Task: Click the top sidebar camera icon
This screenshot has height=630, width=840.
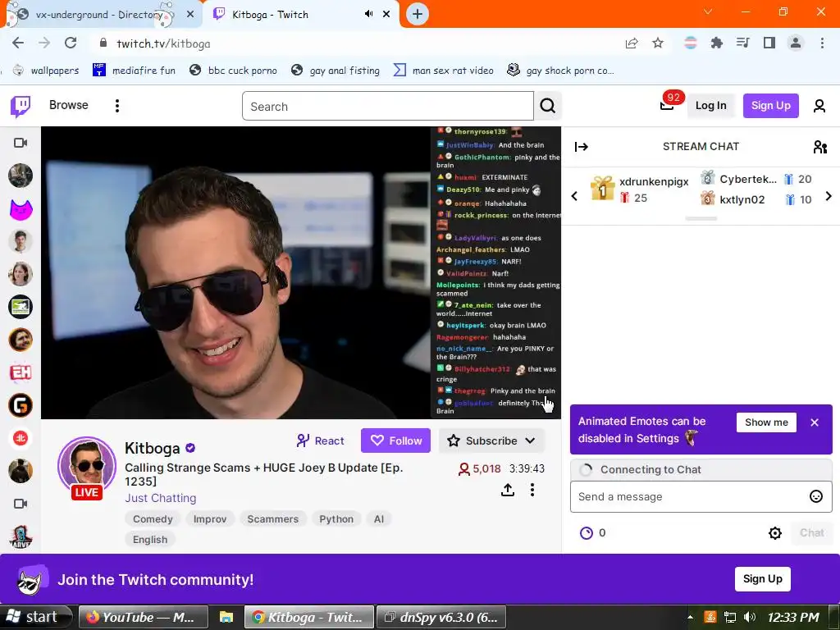Action: 21,143
